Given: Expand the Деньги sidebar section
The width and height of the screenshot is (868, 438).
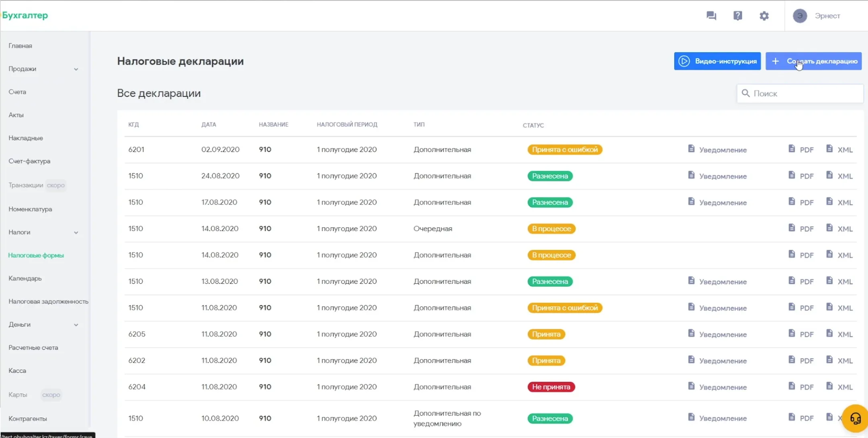Looking at the screenshot, I should (43, 324).
